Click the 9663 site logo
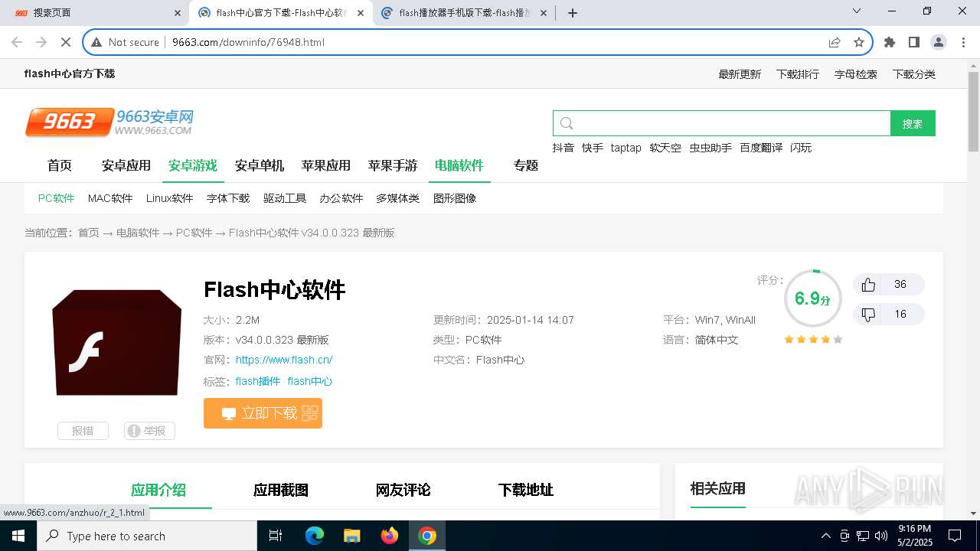Screen dimensions: 980x551 (x=109, y=122)
